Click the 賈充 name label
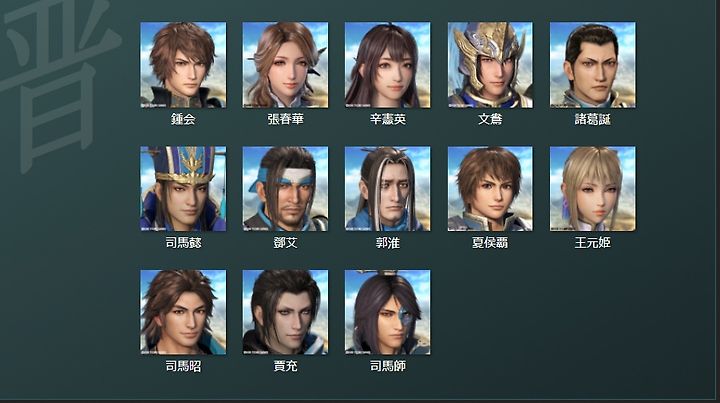The height and width of the screenshot is (403, 720). tap(285, 366)
